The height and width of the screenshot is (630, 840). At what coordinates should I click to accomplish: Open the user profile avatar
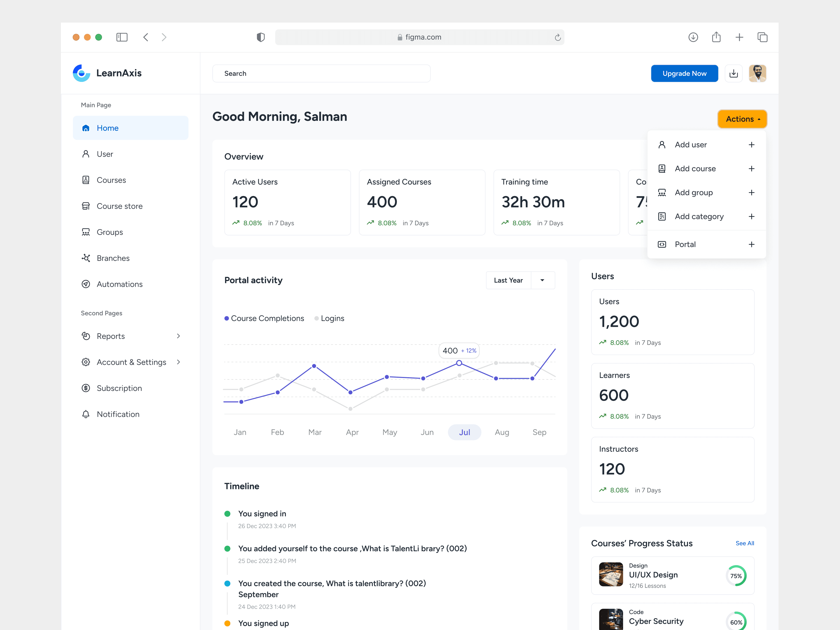click(x=757, y=73)
